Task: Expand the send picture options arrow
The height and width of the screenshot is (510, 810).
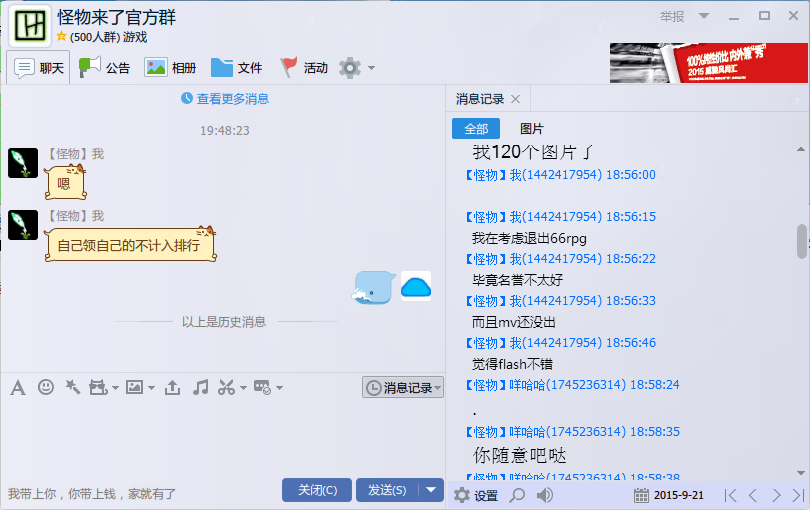Action: pyautogui.click(x=151, y=388)
